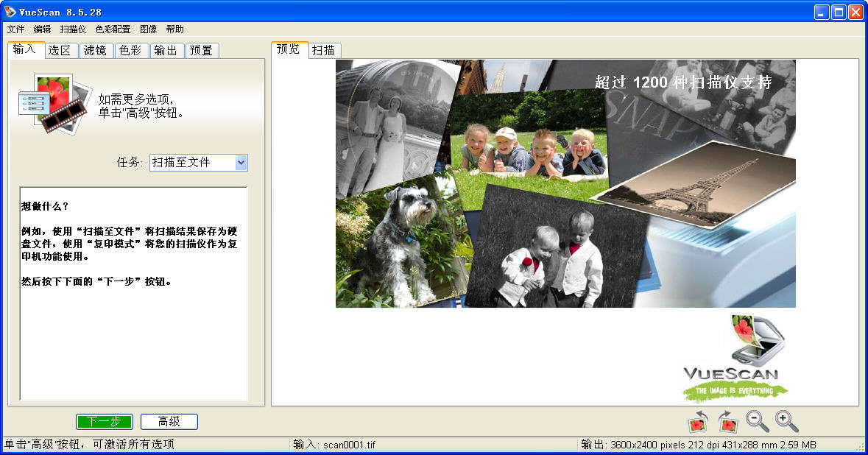This screenshot has height=455, width=868.
Task: Rotate the image left (counter-clockwise icon)
Action: (698, 422)
